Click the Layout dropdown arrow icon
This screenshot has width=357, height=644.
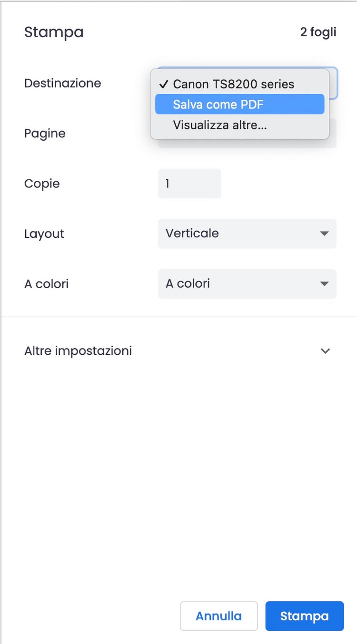pos(324,234)
